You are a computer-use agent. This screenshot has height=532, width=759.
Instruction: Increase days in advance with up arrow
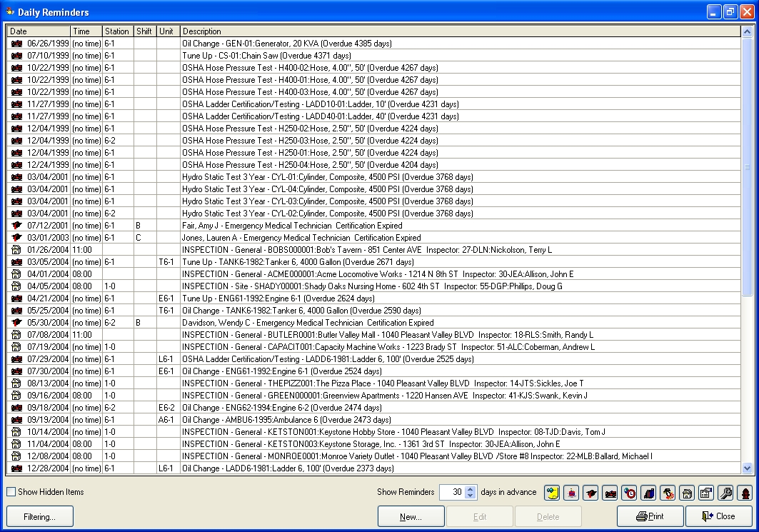pyautogui.click(x=470, y=488)
